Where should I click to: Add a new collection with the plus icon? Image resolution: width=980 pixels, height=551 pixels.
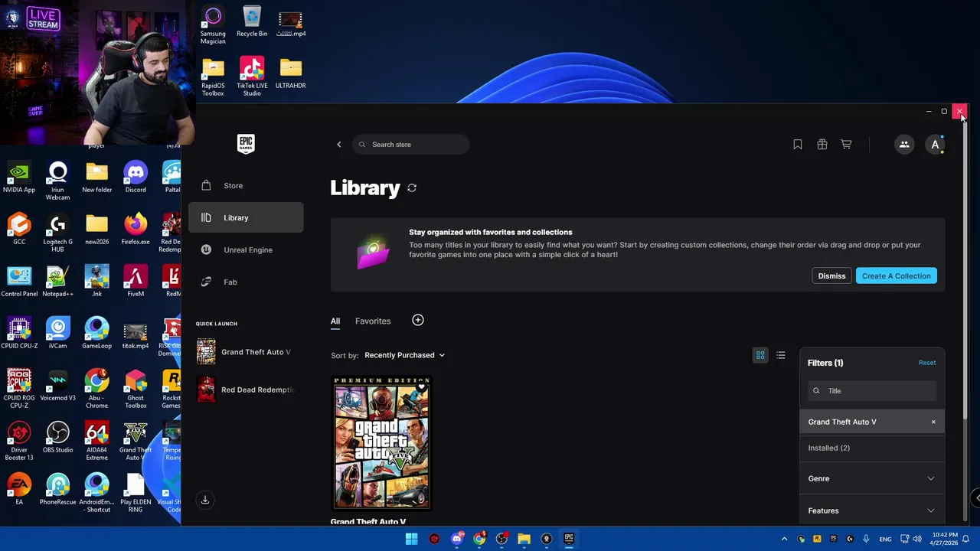point(418,320)
